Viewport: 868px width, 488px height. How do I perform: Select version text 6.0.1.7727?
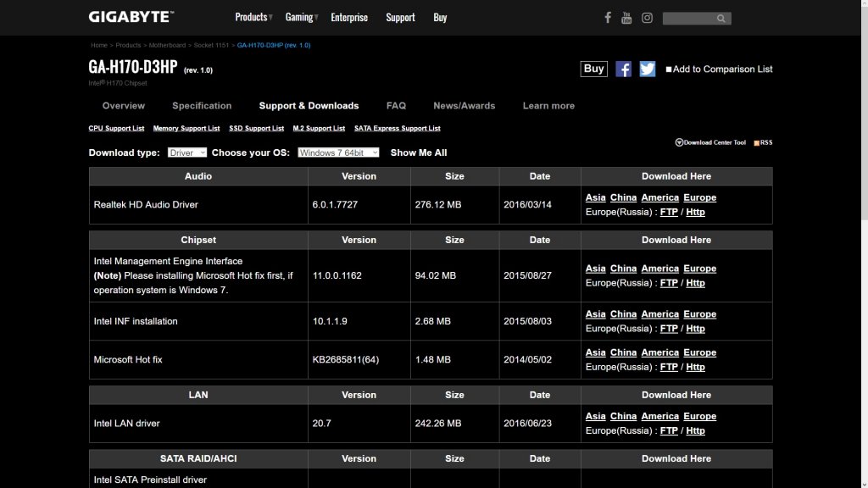point(335,205)
